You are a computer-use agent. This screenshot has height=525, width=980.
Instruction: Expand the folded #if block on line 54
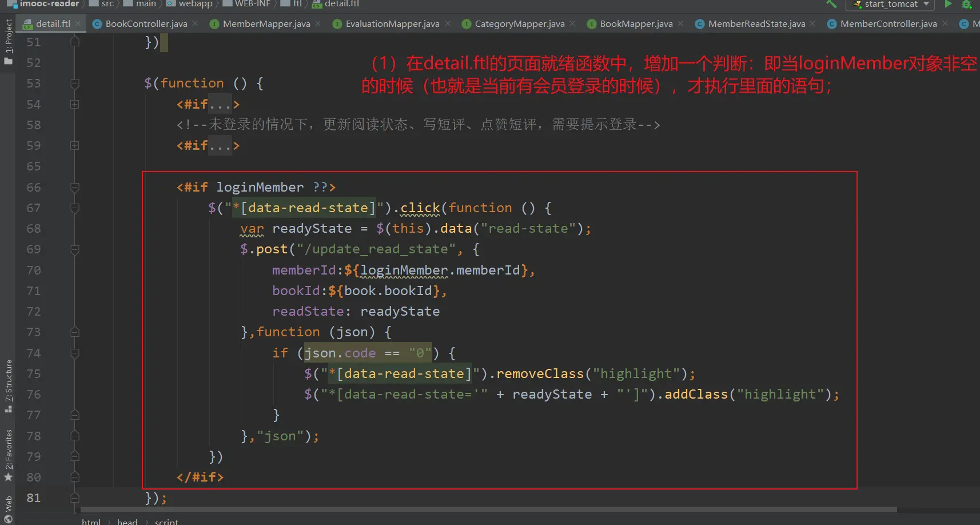(x=74, y=104)
